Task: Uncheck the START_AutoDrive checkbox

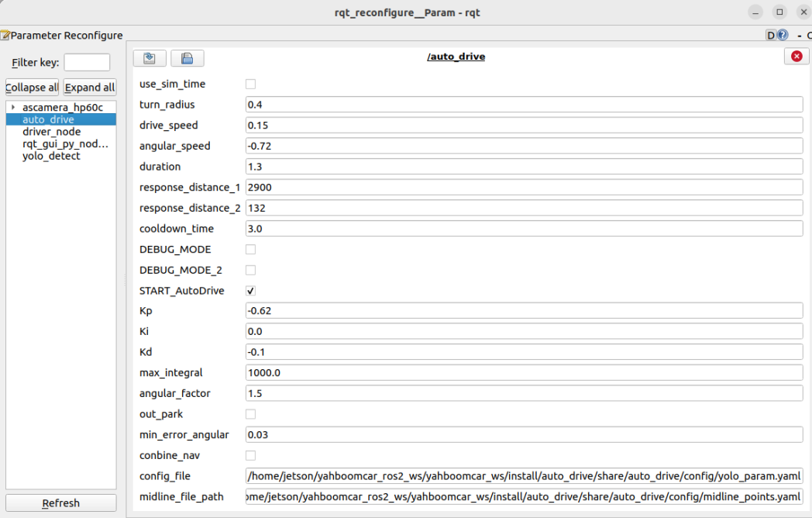Action: [x=250, y=291]
